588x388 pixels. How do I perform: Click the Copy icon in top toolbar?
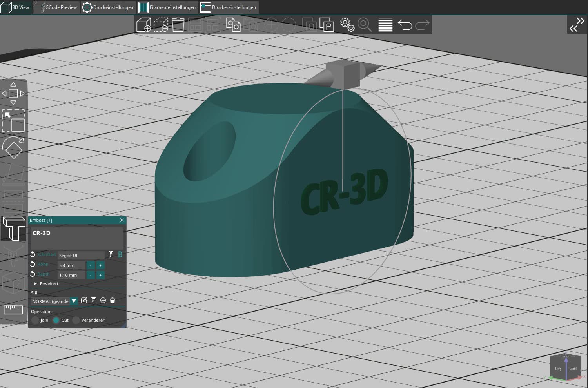click(233, 25)
